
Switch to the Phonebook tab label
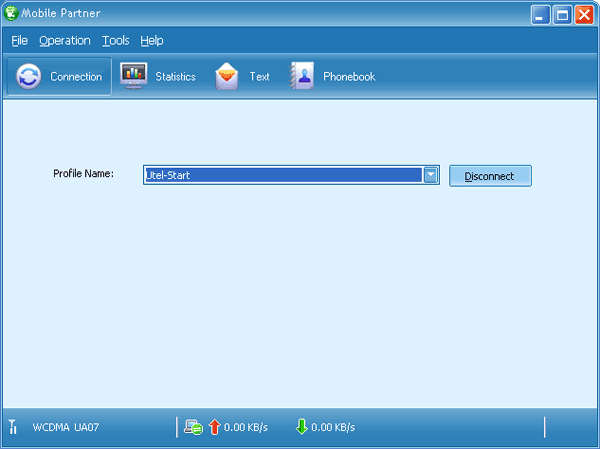click(349, 77)
